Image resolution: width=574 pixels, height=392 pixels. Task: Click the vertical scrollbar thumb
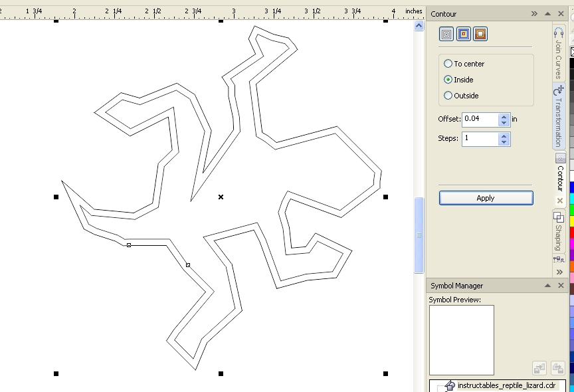pyautogui.click(x=419, y=235)
